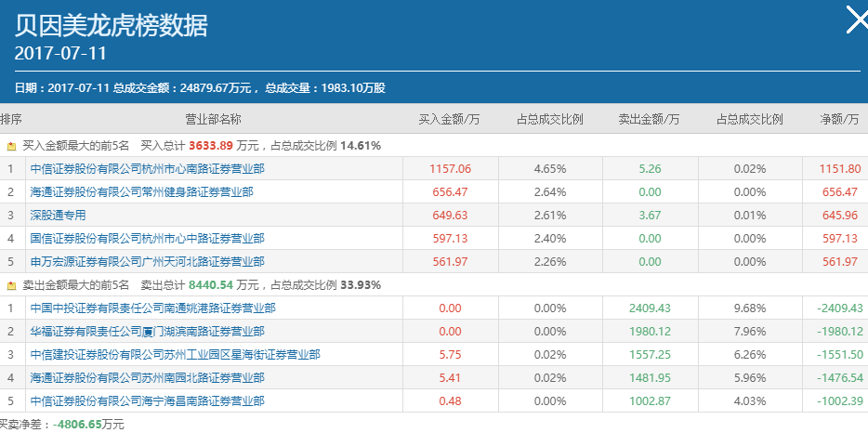Click total turnover 24879.67万元 summary text

(182, 88)
